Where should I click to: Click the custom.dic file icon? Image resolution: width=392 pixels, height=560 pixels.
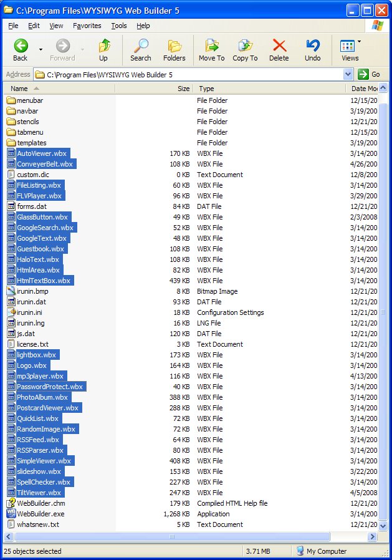pyautogui.click(x=11, y=174)
